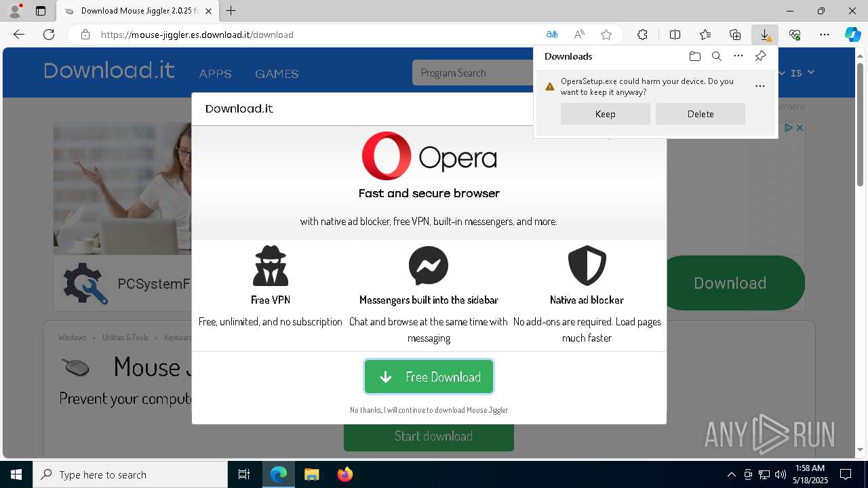Click the Read aloud icon

[579, 35]
